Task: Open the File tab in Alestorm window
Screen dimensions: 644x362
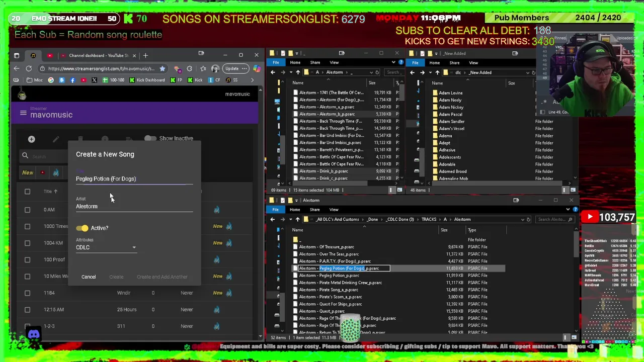Action: click(x=275, y=209)
